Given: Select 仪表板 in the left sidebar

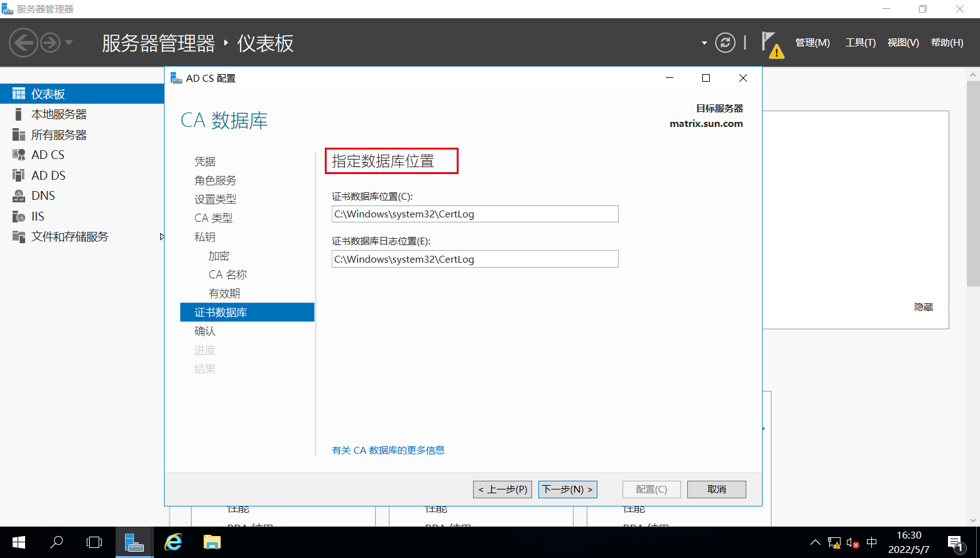Looking at the screenshot, I should click(82, 94).
